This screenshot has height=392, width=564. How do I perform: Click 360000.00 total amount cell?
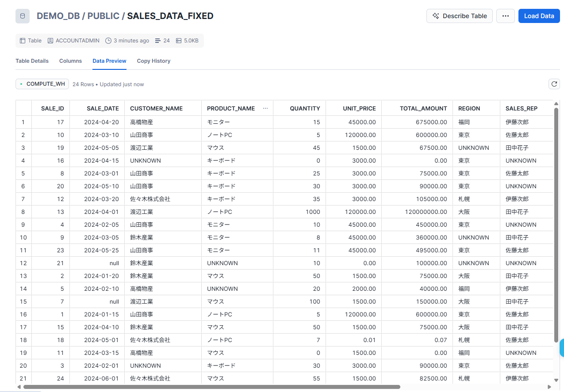tap(417, 237)
